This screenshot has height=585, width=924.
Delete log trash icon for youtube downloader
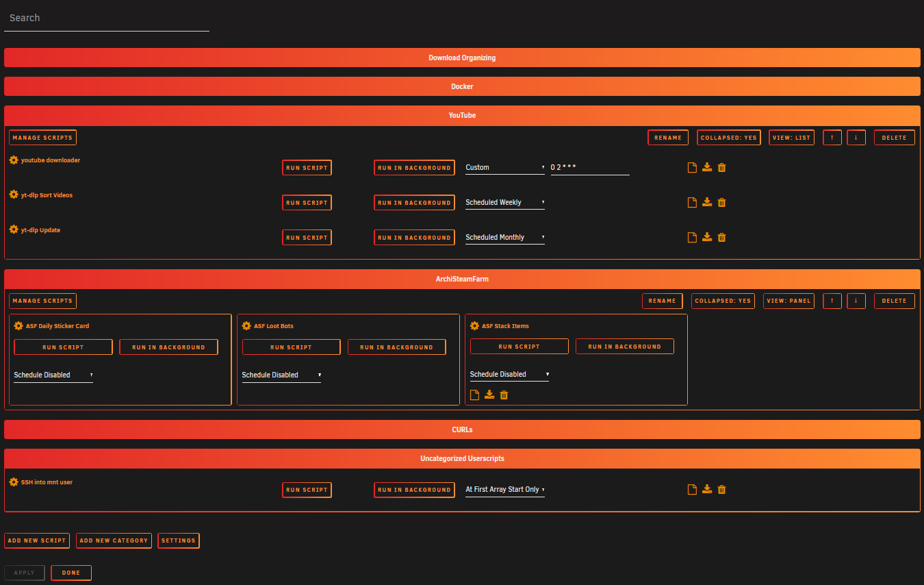721,167
